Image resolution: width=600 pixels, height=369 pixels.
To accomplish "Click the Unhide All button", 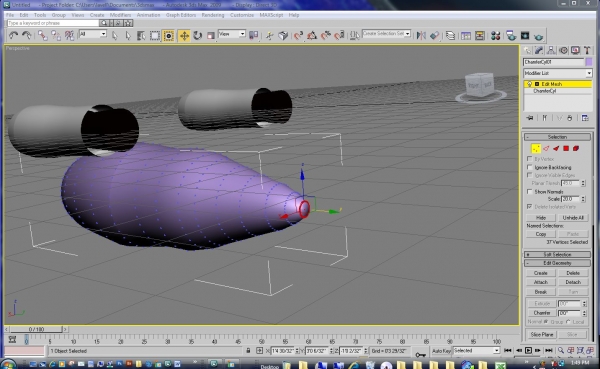I will coord(573,217).
